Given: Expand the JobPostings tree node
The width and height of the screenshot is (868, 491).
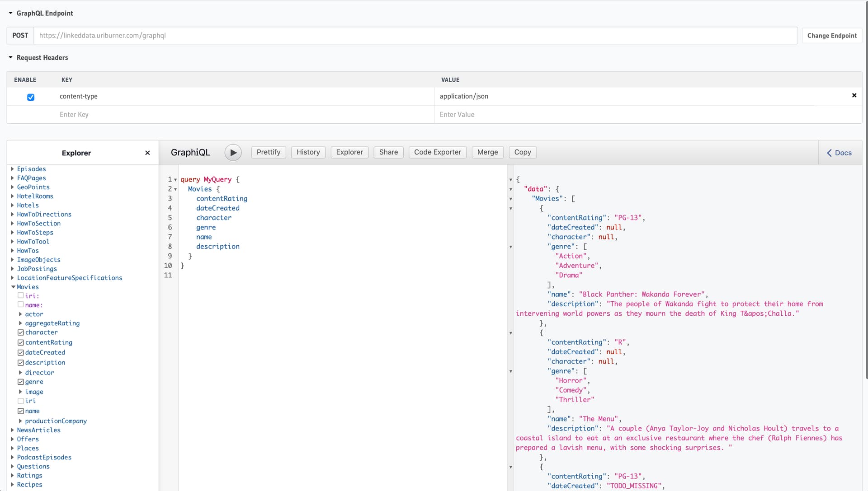Looking at the screenshot, I should [12, 269].
